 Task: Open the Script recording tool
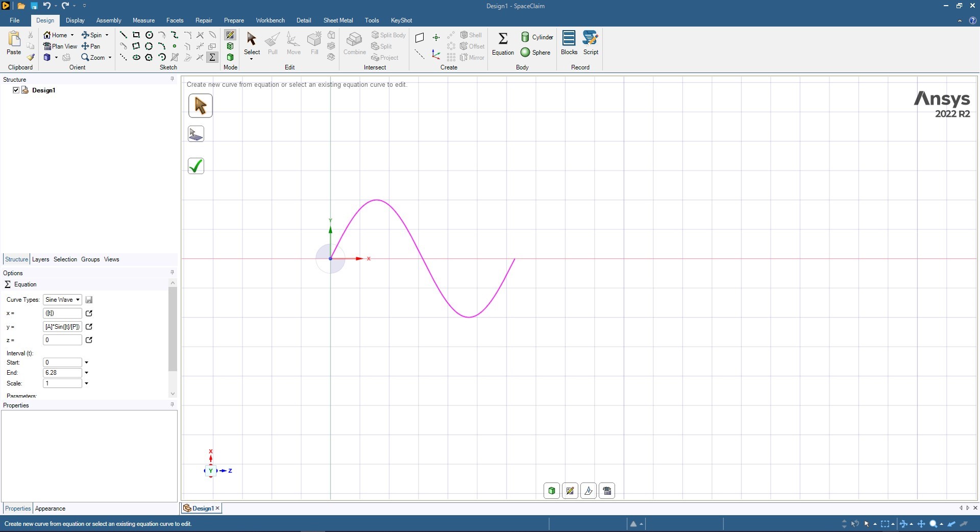[x=591, y=43]
